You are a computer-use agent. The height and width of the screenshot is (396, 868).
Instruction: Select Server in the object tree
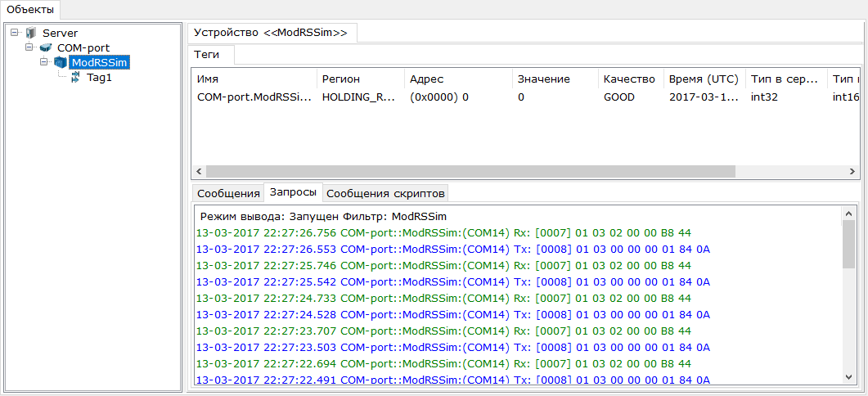pyautogui.click(x=61, y=34)
